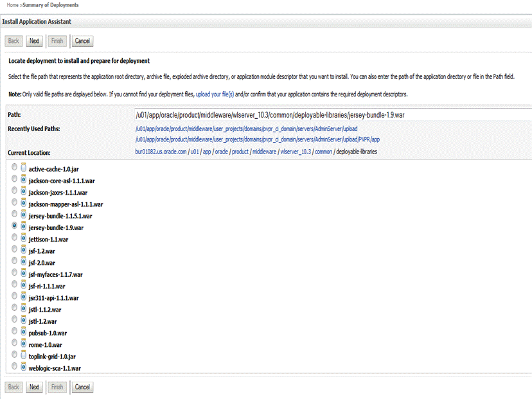Click the war icon beside jackson-mapper-asl-1.1.1.war
The image size is (532, 399).
[23, 202]
